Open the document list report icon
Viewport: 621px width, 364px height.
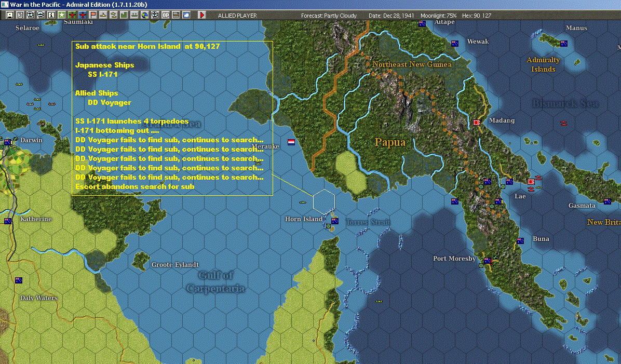[x=20, y=15]
